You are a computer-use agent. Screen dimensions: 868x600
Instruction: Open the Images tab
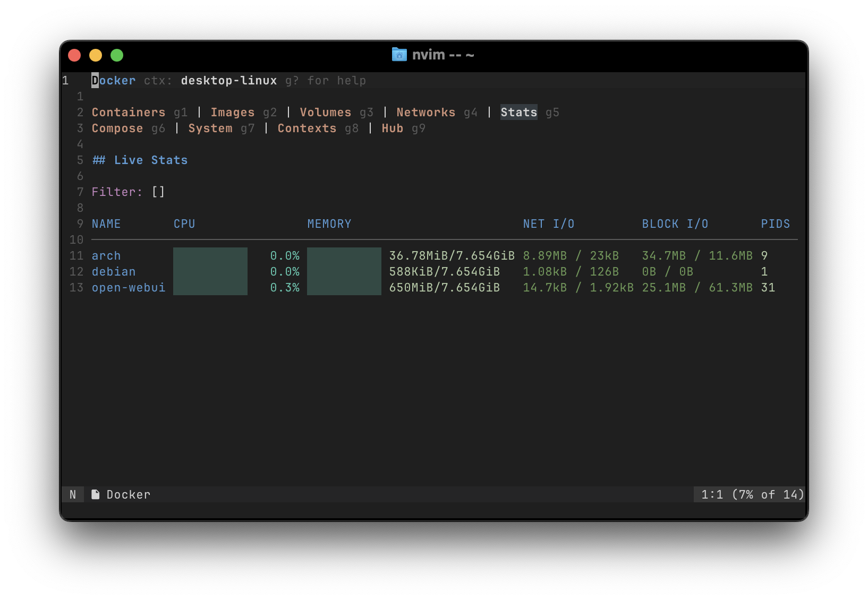[233, 113]
